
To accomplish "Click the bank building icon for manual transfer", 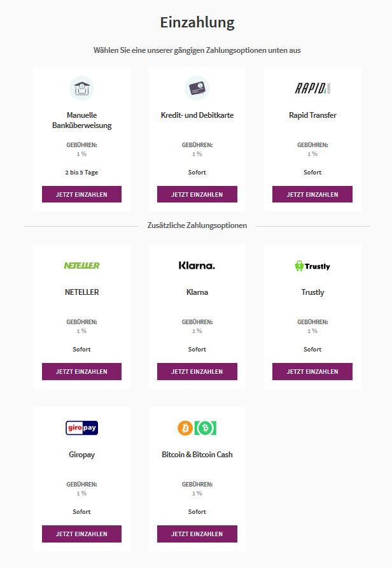I will tap(82, 88).
